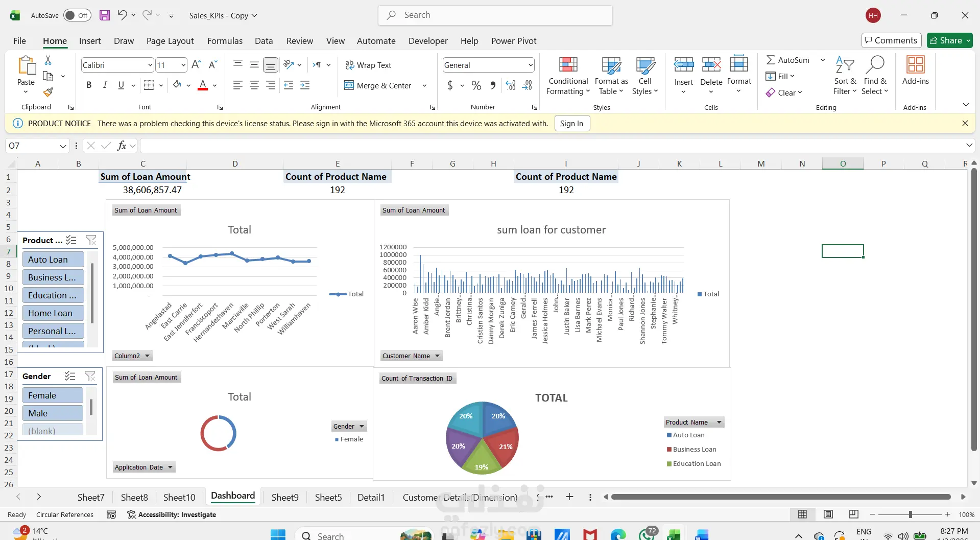This screenshot has height=540, width=980.
Task: Open the Power Pivot ribbon tab
Action: (x=513, y=41)
